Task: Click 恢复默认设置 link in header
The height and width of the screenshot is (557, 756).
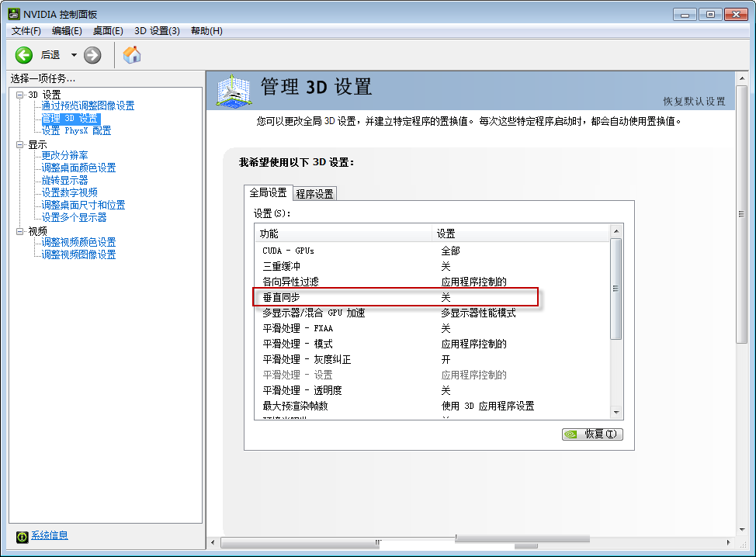Action: 694,101
